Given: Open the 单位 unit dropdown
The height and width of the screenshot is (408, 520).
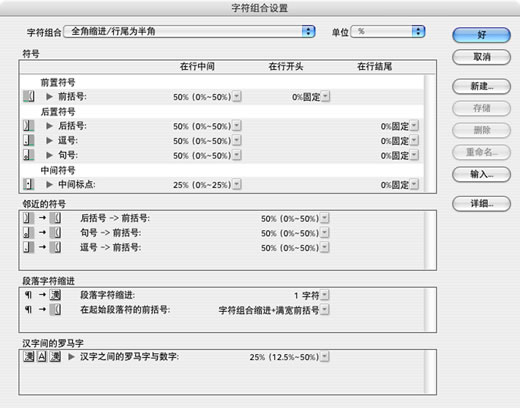Looking at the screenshot, I should (388, 32).
